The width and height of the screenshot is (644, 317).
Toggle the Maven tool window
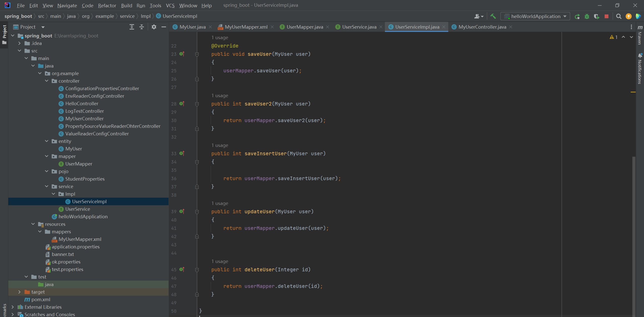[640, 35]
